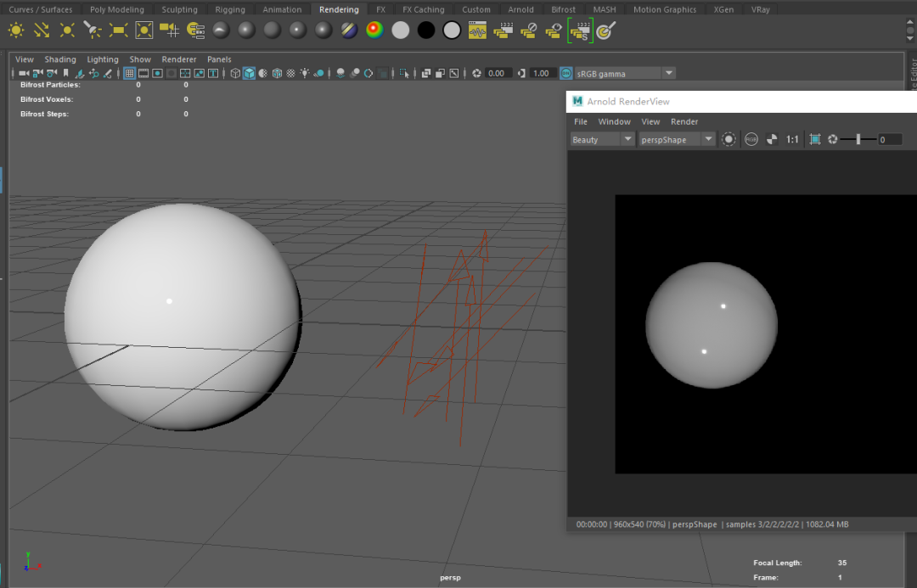Click the crop region icon in RenderView
Screen dimensions: 917x588
pos(815,139)
